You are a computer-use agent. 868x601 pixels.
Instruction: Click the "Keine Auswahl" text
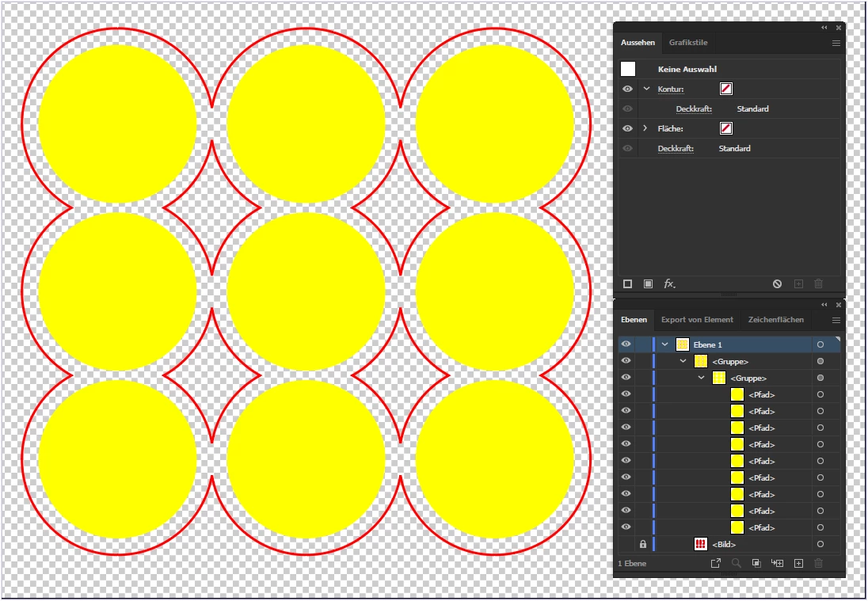tap(687, 70)
